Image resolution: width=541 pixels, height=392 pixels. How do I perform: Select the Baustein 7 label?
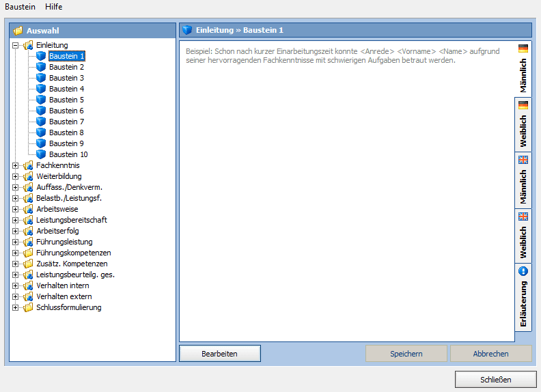click(66, 122)
